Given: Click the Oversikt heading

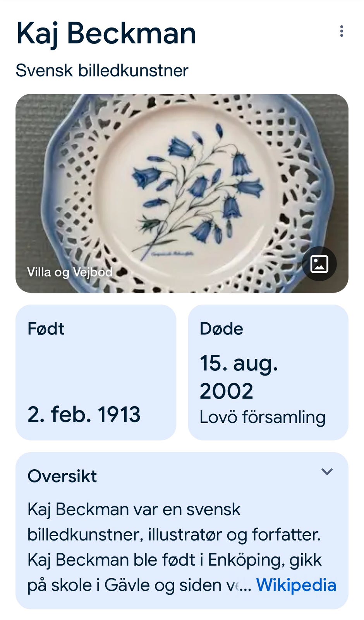Looking at the screenshot, I should (62, 476).
